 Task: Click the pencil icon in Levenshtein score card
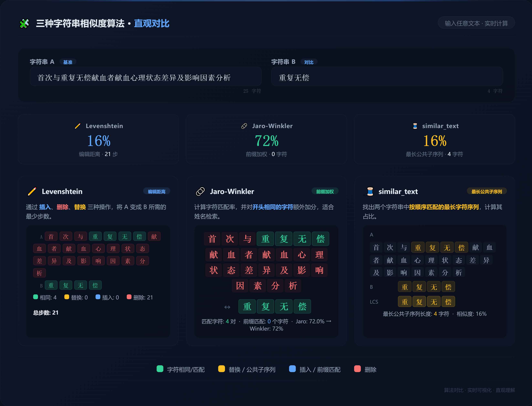(x=78, y=126)
